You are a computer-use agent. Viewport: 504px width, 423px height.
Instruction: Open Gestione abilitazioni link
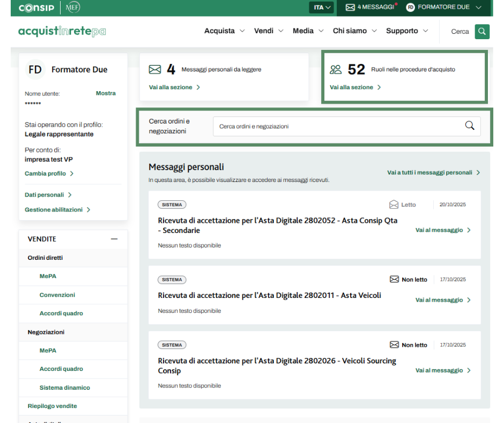(x=57, y=210)
